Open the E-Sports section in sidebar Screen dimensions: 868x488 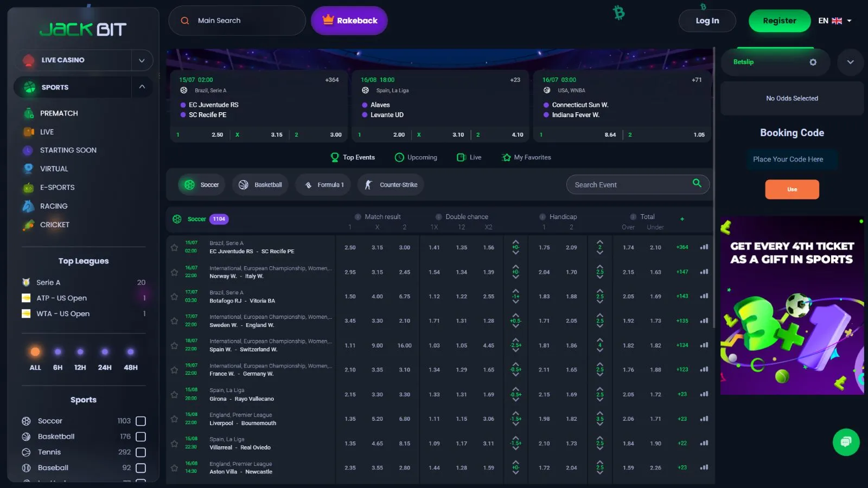57,188
